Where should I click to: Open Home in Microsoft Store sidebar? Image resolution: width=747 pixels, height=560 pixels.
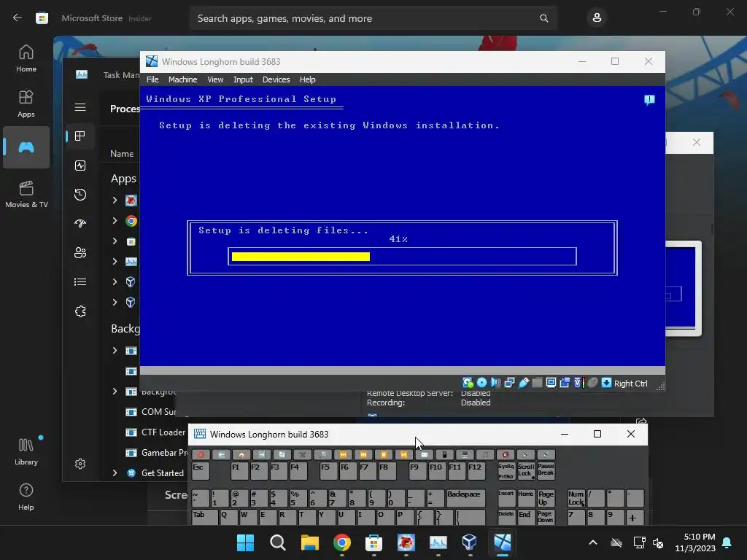pyautogui.click(x=26, y=58)
